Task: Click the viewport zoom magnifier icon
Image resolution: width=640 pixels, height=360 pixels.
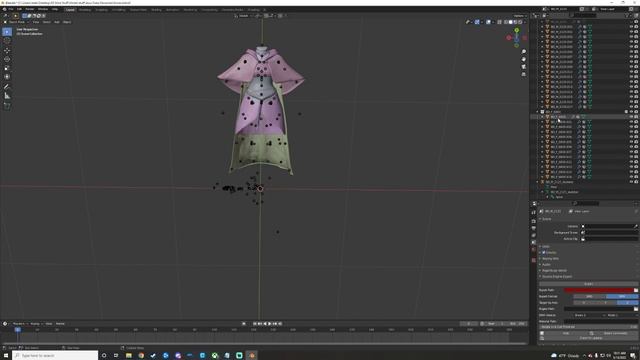Action: click(524, 52)
